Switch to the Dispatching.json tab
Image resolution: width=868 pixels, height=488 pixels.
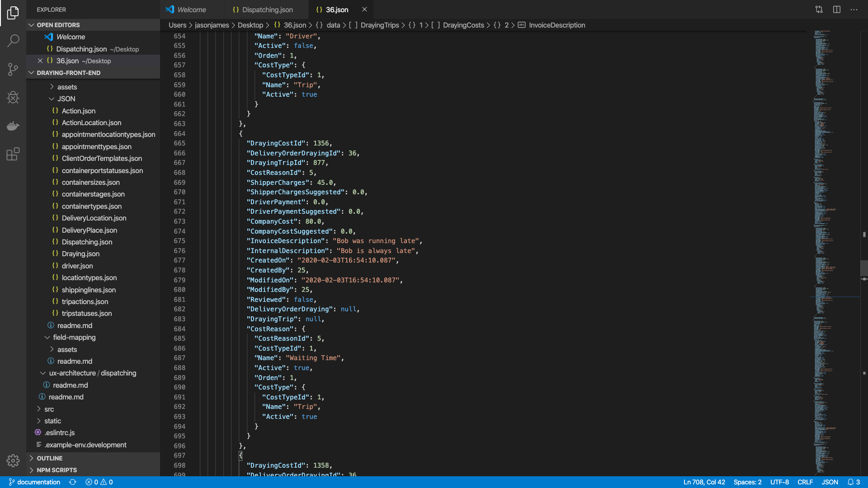tap(267, 9)
